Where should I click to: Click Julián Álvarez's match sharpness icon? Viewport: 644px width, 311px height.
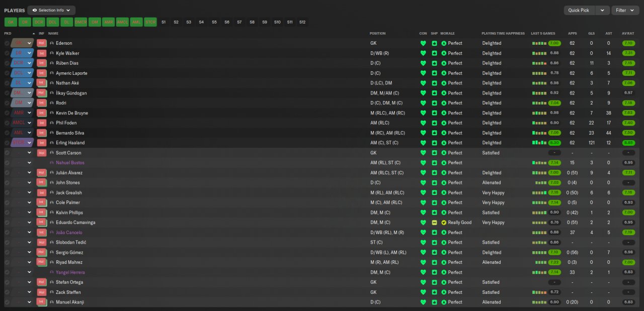pos(434,173)
